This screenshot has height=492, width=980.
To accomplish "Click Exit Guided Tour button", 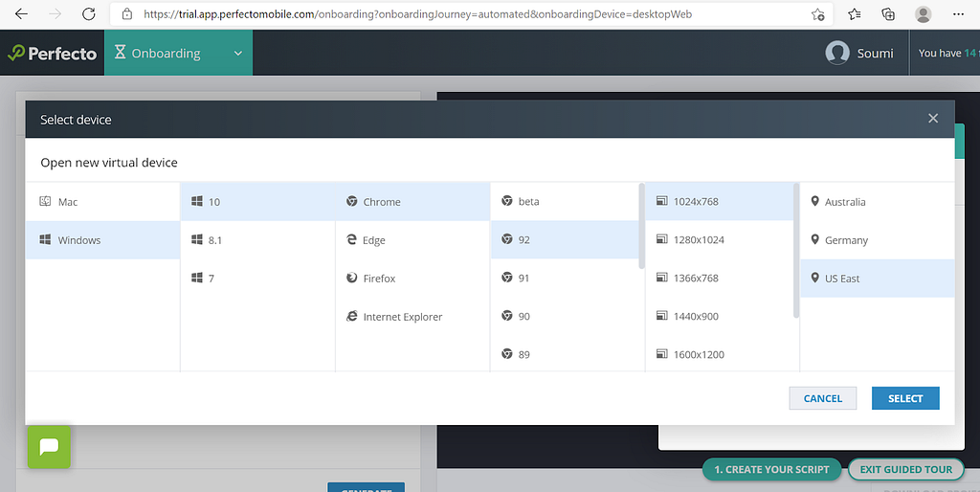I will coord(905,469).
